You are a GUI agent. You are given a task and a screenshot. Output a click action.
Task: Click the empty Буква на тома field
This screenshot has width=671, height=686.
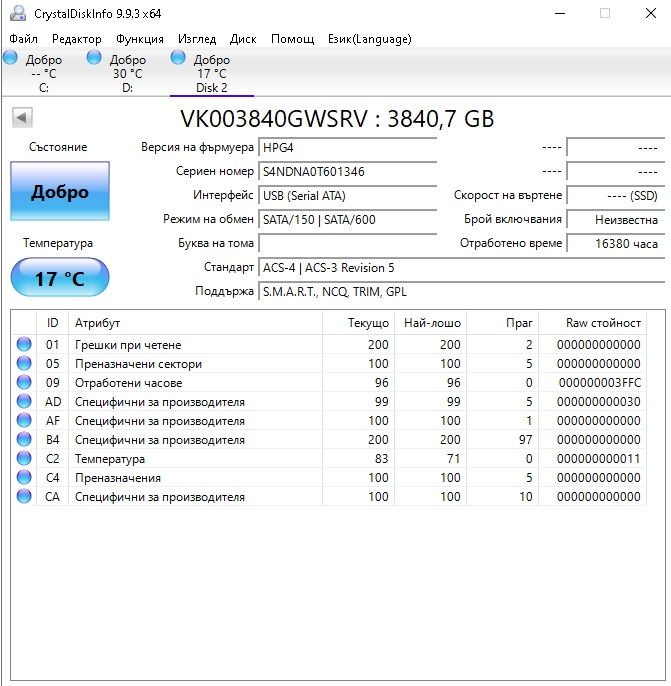click(x=348, y=244)
